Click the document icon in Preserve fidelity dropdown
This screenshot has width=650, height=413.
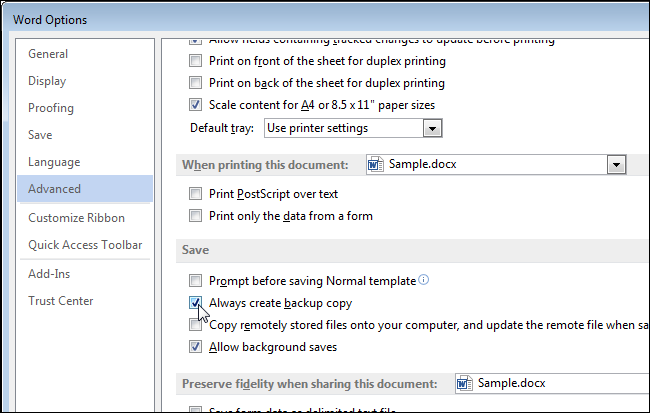click(465, 383)
